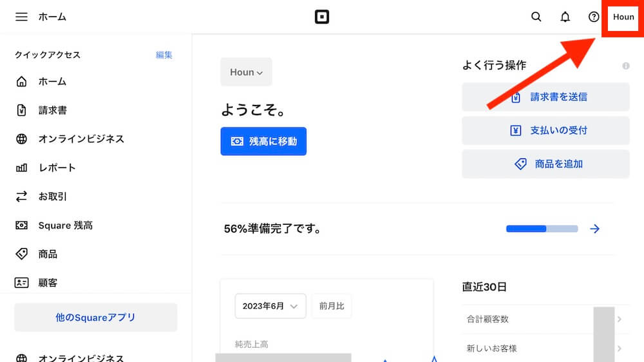
Task: Expand 合計顧客数 row chevron
Action: (619, 319)
